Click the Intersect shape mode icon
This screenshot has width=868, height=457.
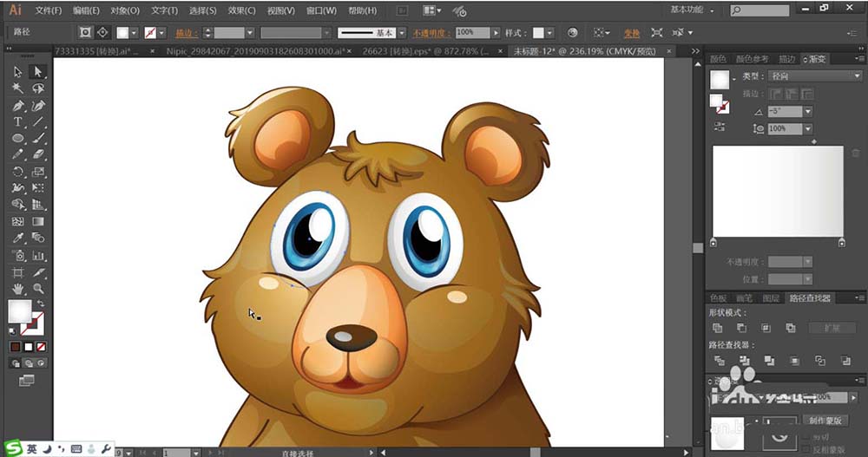click(766, 328)
